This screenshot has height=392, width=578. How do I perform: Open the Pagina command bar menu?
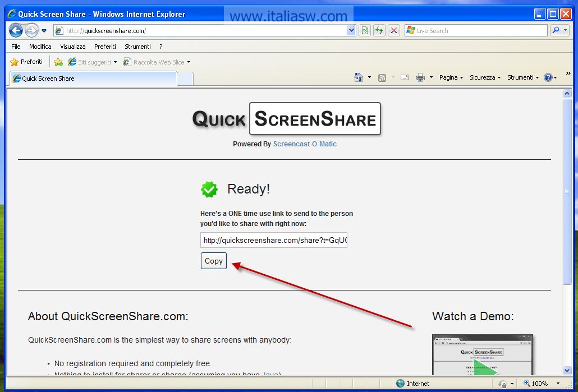pos(451,77)
